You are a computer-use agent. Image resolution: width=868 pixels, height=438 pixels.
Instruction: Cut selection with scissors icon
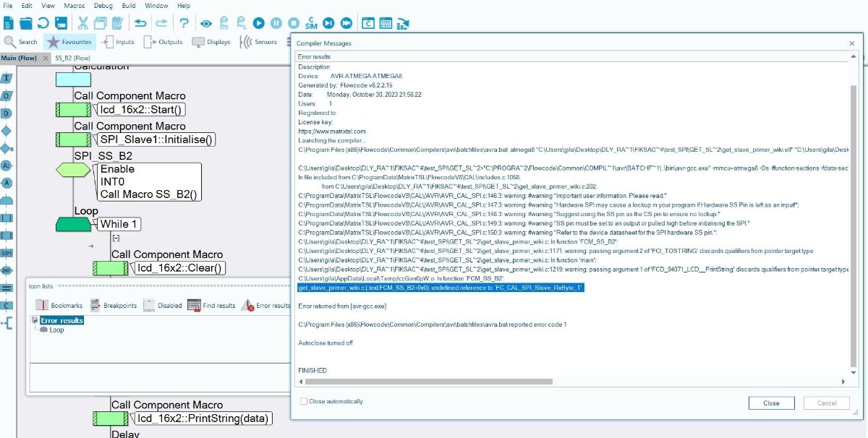82,23
